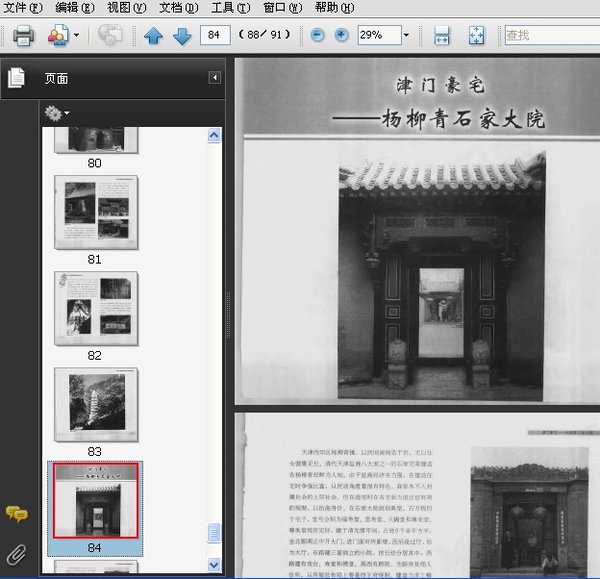Screen dimensions: 600x579
Task: Open the Comments panel icon
Action: (x=16, y=514)
